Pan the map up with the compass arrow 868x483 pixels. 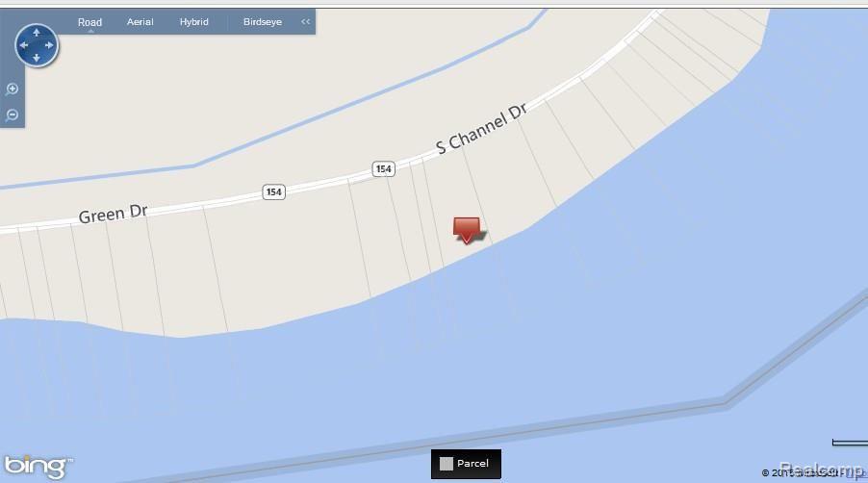click(x=37, y=33)
